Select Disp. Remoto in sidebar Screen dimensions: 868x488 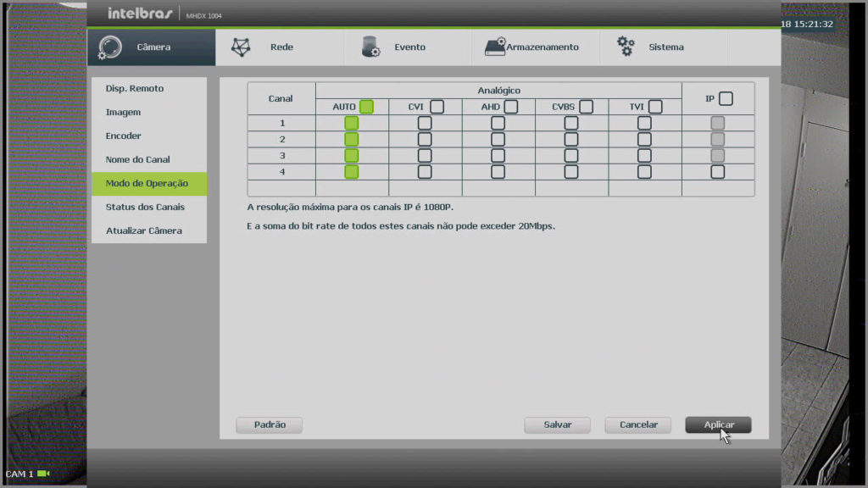(149, 88)
